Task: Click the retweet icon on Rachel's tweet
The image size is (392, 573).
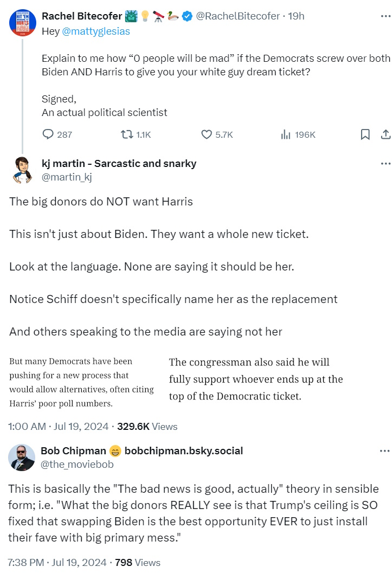Action: coord(126,134)
